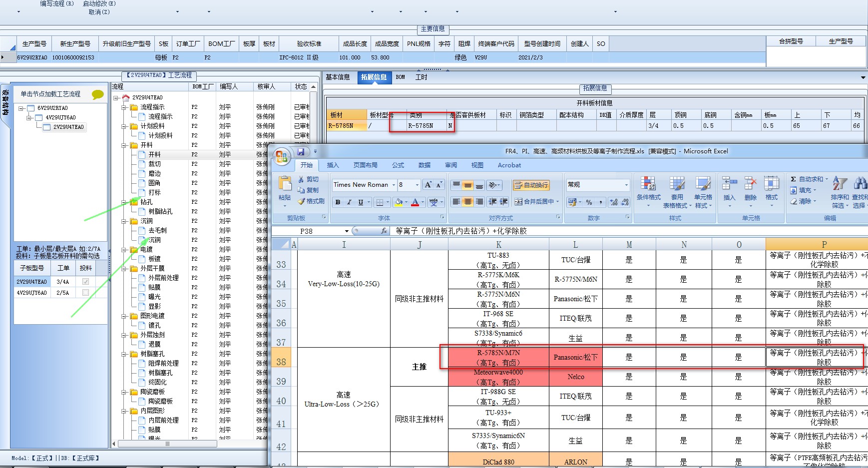Toggle the 投料 checkbox for 2V29U47EA0

[85, 282]
